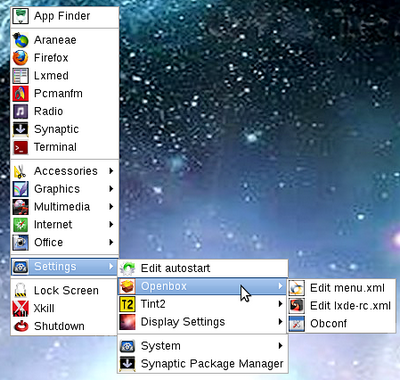This screenshot has width=400, height=380.
Task: Click the Accessories scissors icon
Action: pos(20,171)
